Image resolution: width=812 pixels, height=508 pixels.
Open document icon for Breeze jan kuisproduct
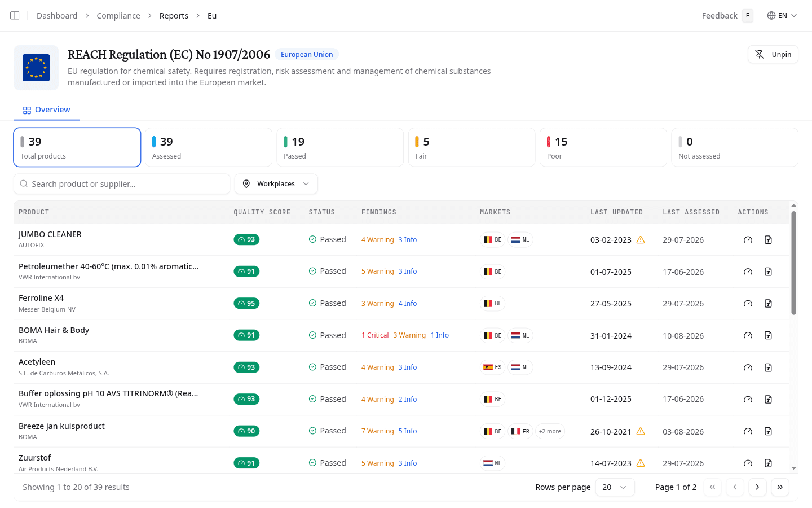(x=768, y=431)
